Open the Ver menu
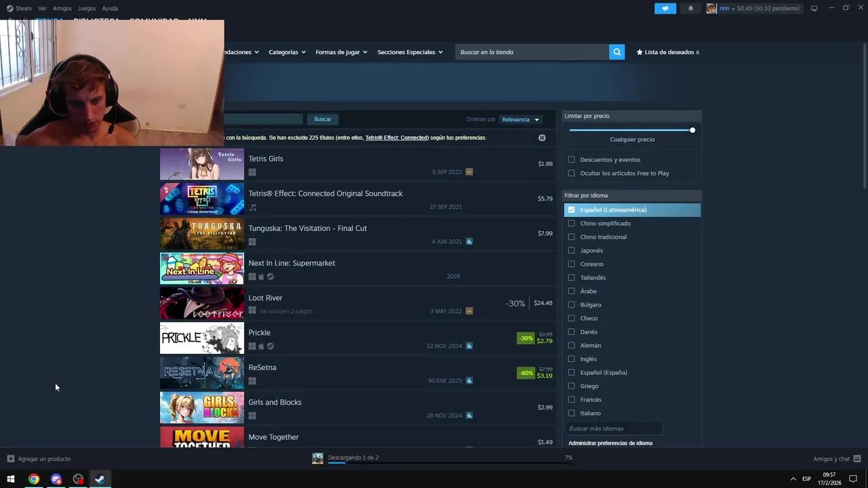This screenshot has width=868, height=488. click(x=42, y=8)
